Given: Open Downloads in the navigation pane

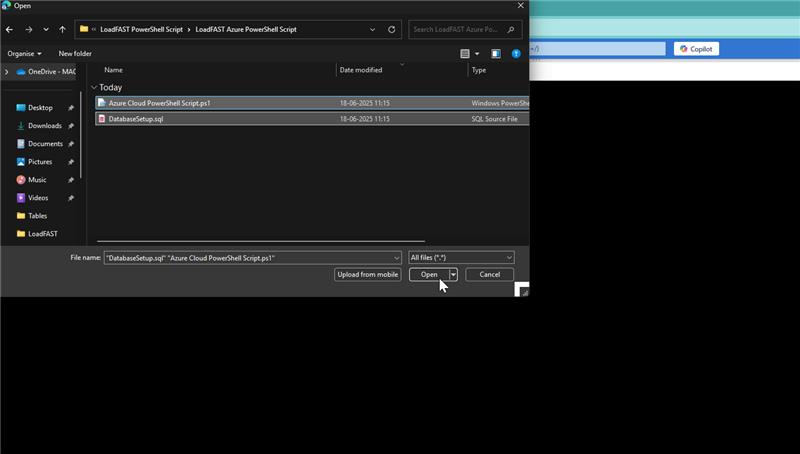Looking at the screenshot, I should pyautogui.click(x=44, y=126).
